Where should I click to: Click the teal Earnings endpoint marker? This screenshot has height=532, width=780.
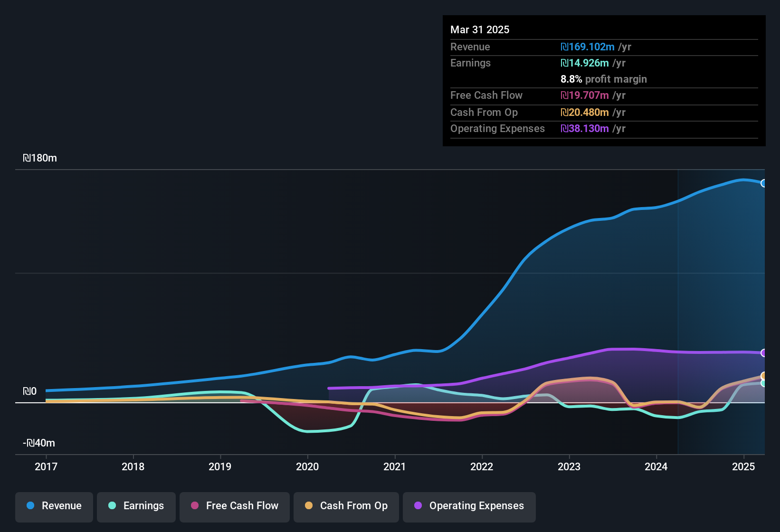coord(763,383)
